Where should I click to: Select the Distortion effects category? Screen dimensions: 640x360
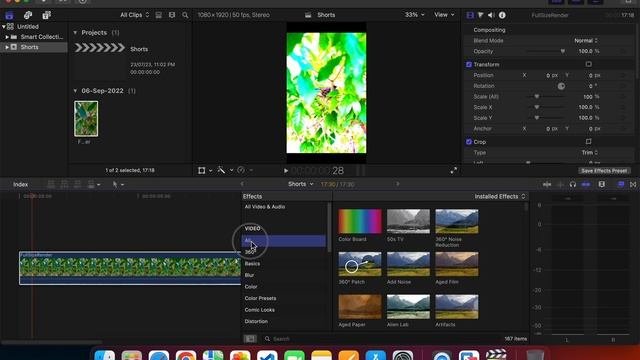256,322
